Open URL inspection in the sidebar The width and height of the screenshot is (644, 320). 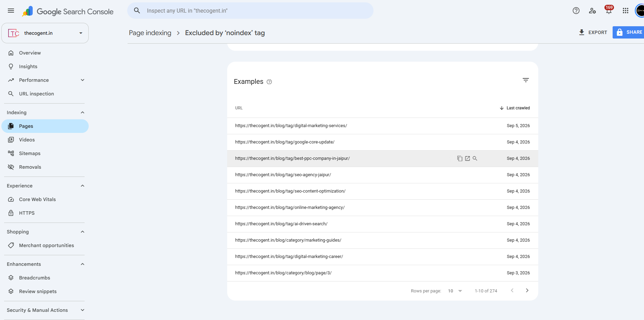(45, 94)
